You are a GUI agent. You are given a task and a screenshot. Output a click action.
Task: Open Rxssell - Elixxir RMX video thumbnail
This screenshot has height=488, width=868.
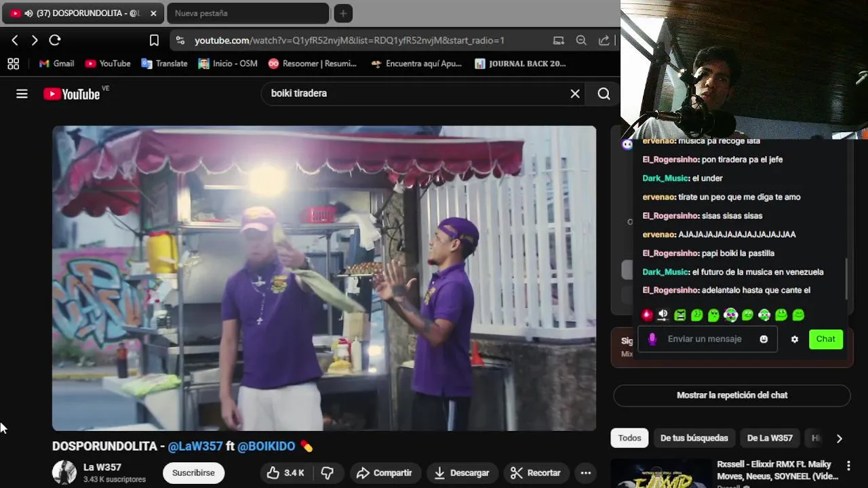[x=662, y=474]
